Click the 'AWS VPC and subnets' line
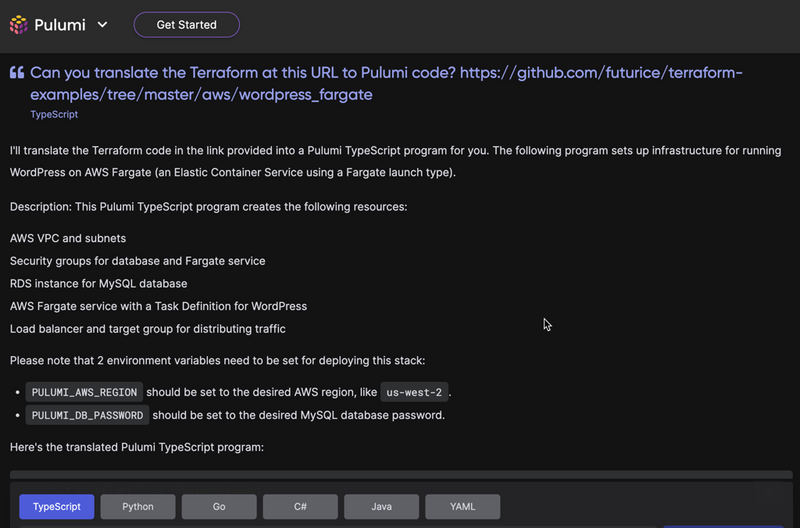The width and height of the screenshot is (800, 528). [68, 238]
